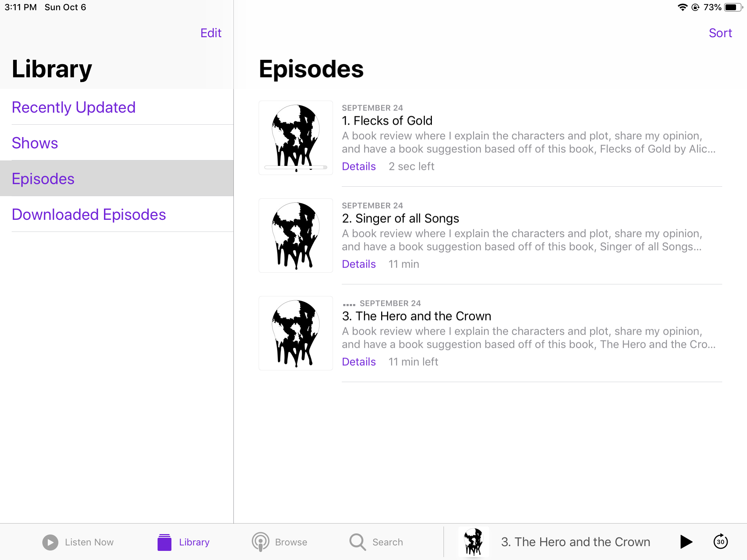
Task: Tap the skip forward 30 seconds control
Action: 720,542
